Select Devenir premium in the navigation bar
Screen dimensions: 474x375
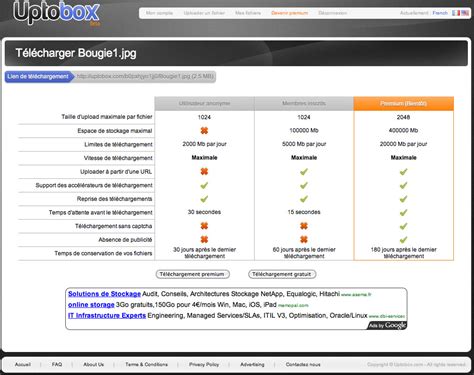pos(289,13)
